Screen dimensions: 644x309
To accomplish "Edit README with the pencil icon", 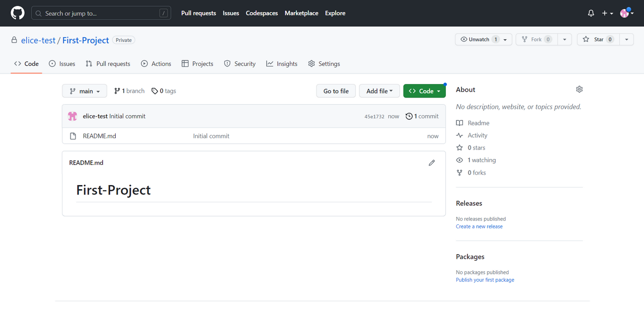I will 432,163.
